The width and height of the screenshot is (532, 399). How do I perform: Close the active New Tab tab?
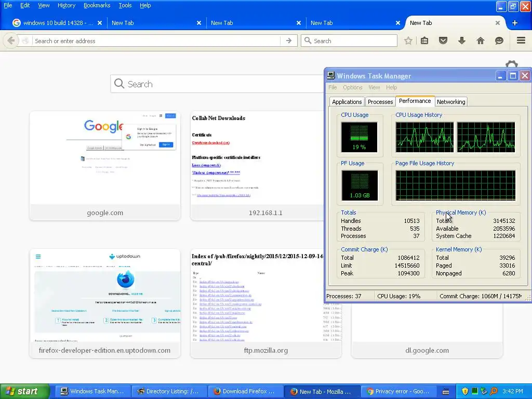pos(498,23)
